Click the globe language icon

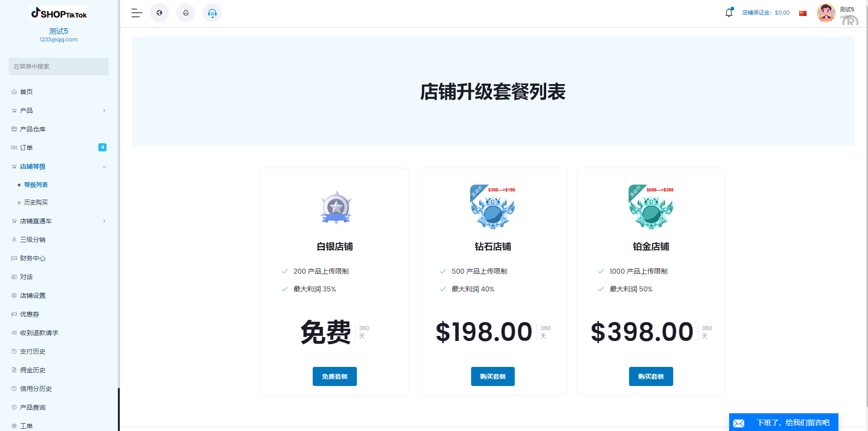click(159, 13)
